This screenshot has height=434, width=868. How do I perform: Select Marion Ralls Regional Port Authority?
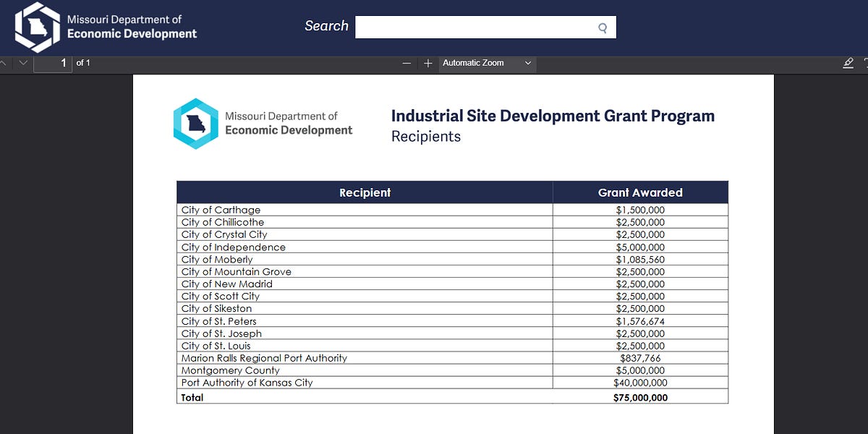[264, 358]
